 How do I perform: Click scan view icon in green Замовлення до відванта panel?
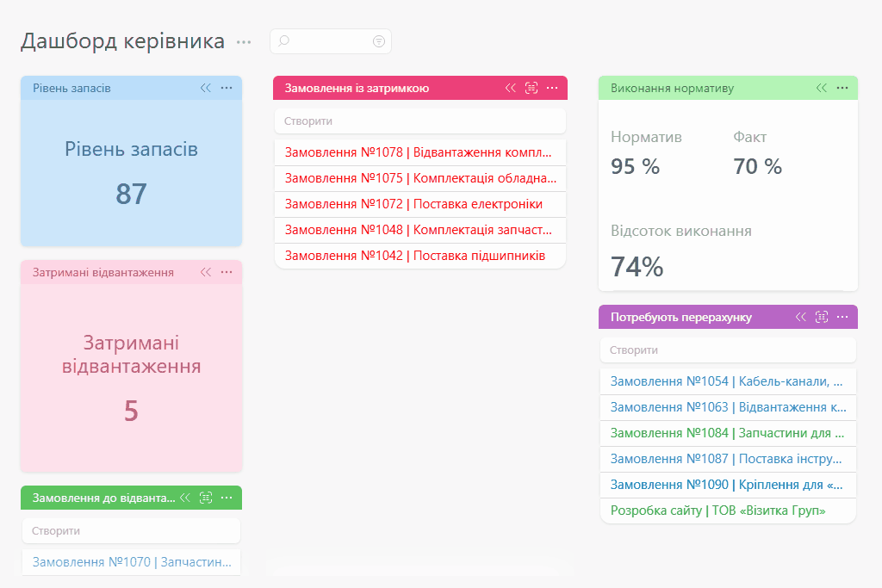point(206,498)
